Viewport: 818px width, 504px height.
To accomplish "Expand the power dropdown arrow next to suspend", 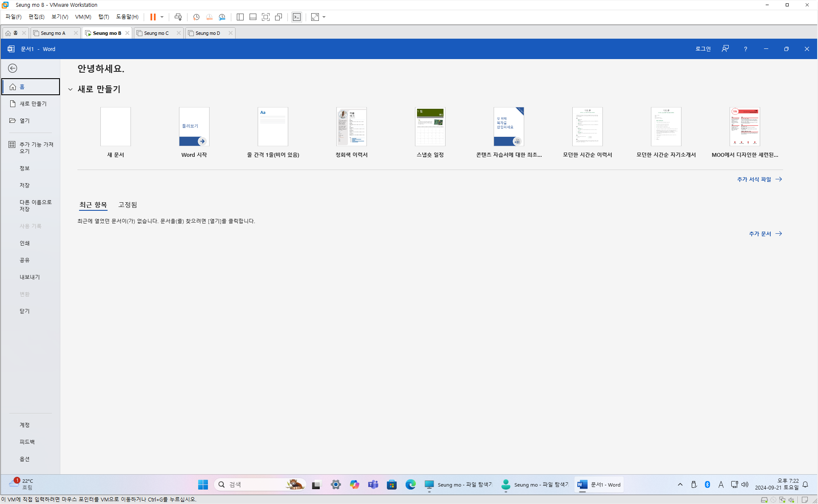I will point(162,17).
